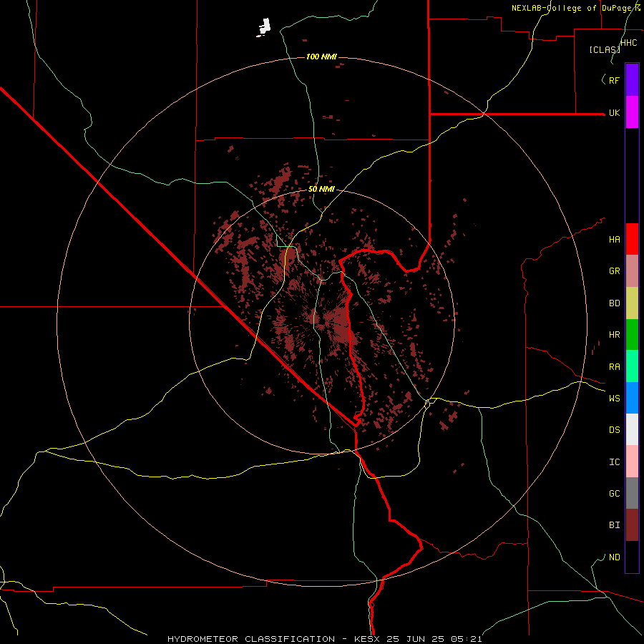Click the GR legend label

point(615,271)
